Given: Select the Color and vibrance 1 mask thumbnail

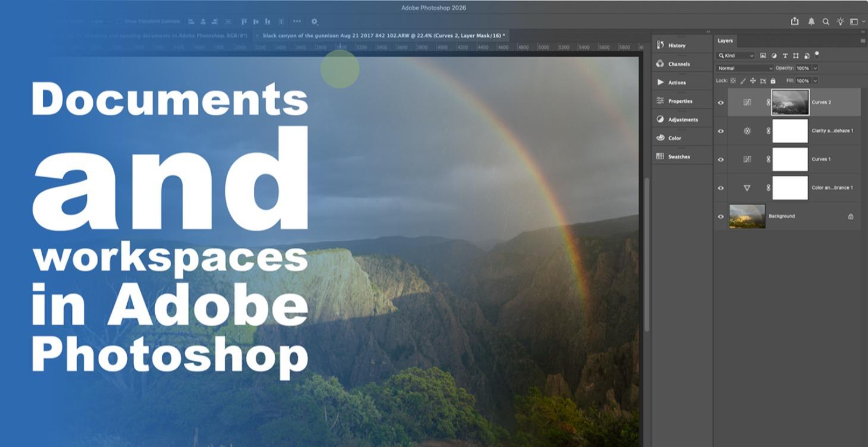Looking at the screenshot, I should [790, 188].
